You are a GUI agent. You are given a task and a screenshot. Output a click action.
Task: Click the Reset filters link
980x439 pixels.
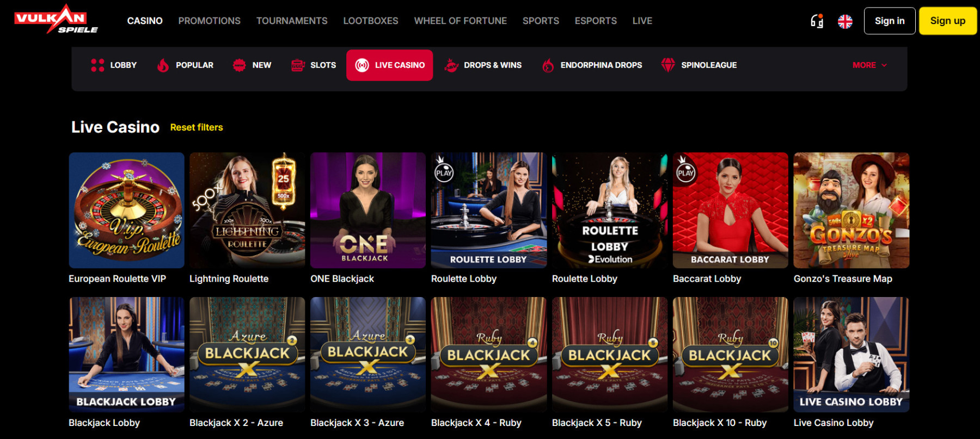point(197,127)
